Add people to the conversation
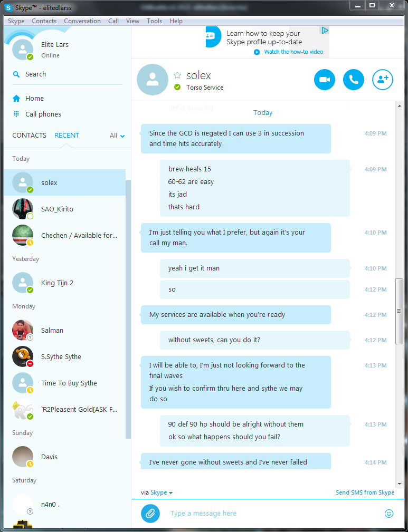This screenshot has width=408, height=532. point(383,80)
